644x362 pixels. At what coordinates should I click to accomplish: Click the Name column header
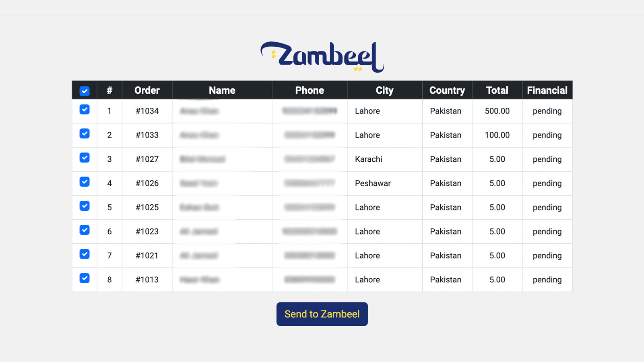click(x=222, y=90)
